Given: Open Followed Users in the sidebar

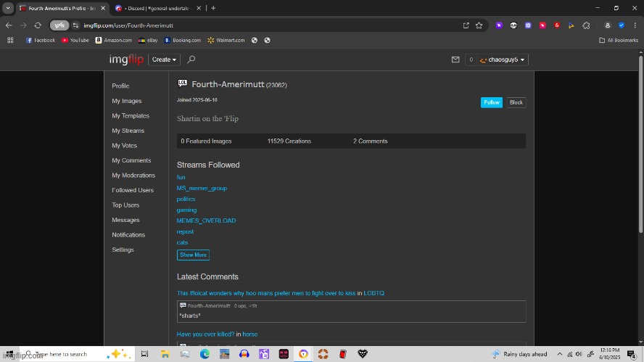Looking at the screenshot, I should [133, 190].
